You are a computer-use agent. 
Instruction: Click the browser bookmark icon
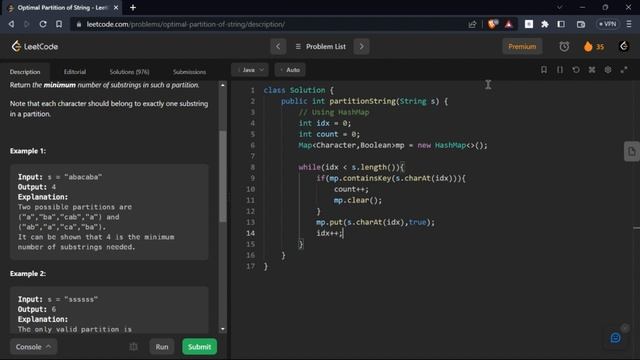point(59,24)
